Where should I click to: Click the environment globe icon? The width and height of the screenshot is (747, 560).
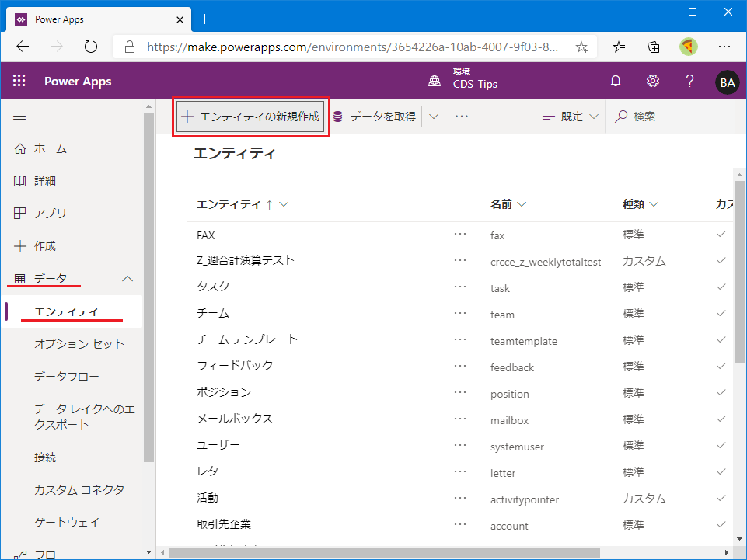pyautogui.click(x=435, y=81)
